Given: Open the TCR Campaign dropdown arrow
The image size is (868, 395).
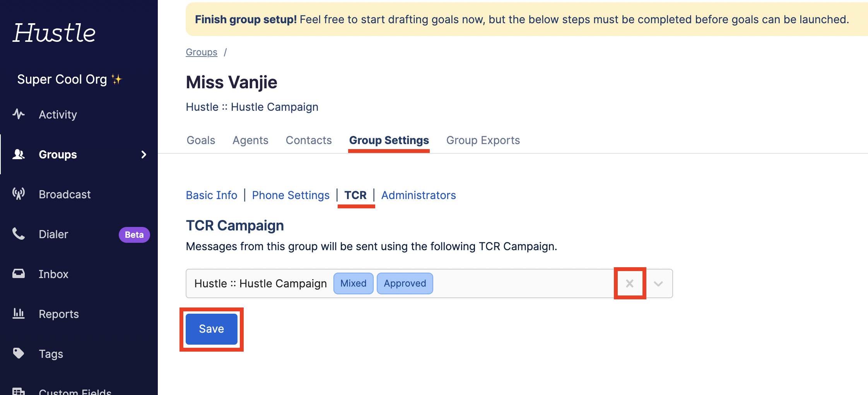Looking at the screenshot, I should (658, 283).
